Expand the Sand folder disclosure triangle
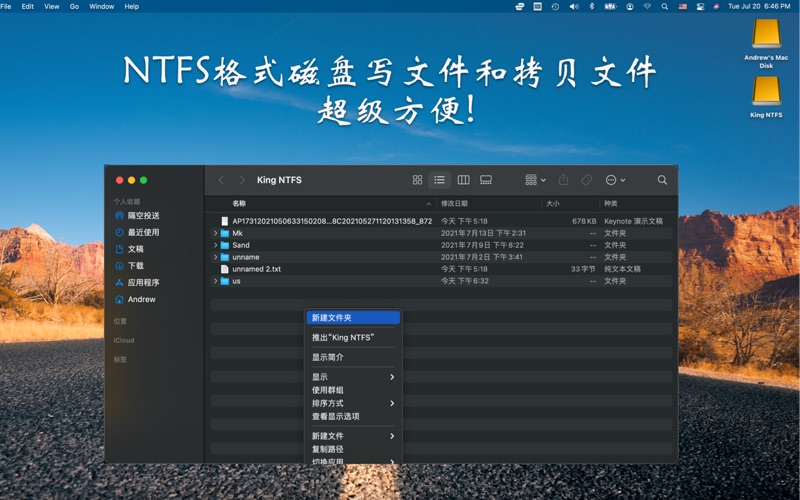The height and width of the screenshot is (500, 800). click(215, 245)
